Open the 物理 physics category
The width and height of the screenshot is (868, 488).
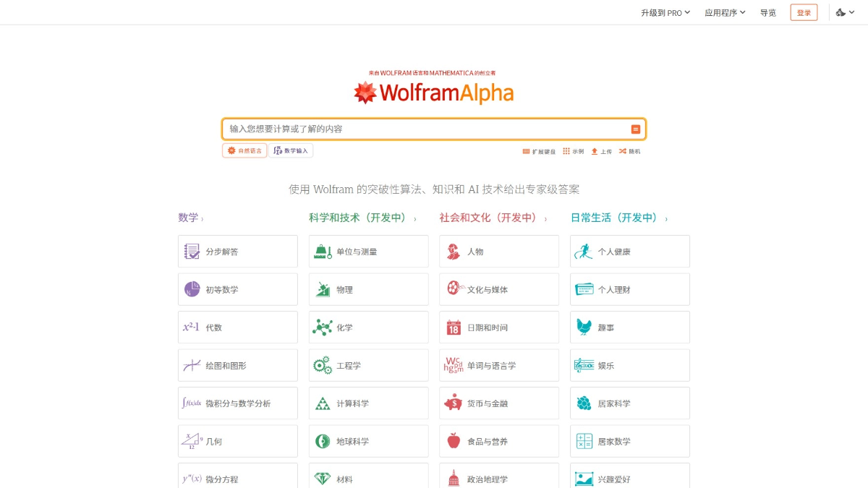(369, 289)
